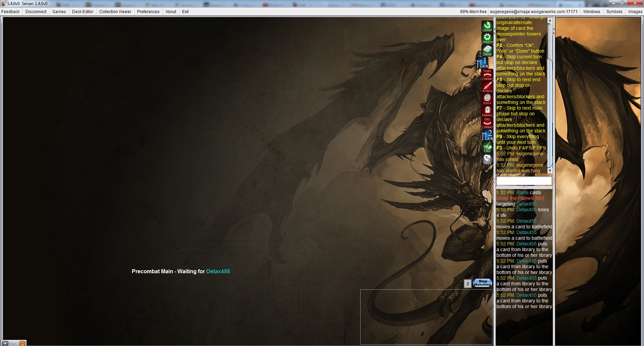Click the End Combat step icon
The width and height of the screenshot is (644, 346).
click(487, 123)
